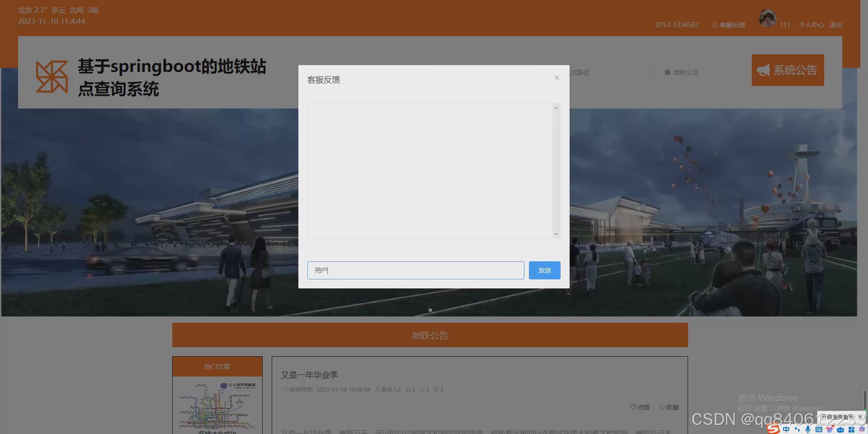
Task: Click the carousel indicator dot on the banner
Action: 430,310
